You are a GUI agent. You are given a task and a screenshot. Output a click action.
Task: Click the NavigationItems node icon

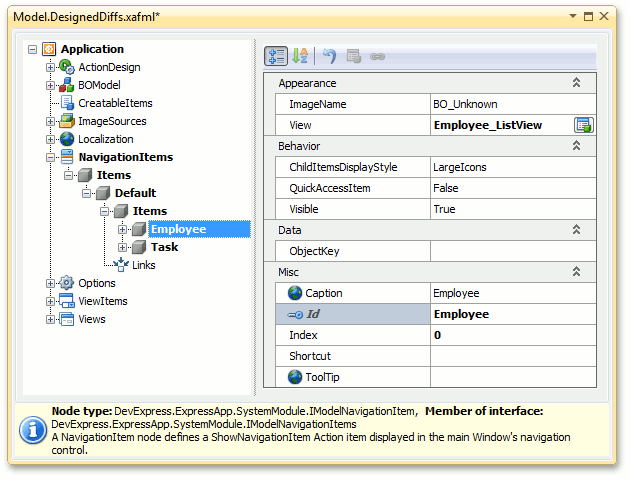point(67,157)
